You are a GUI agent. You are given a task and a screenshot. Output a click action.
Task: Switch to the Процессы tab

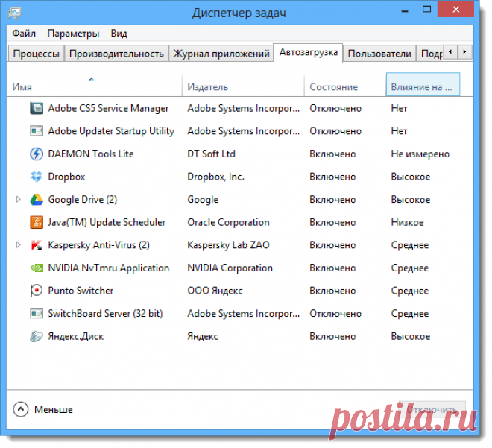36,54
